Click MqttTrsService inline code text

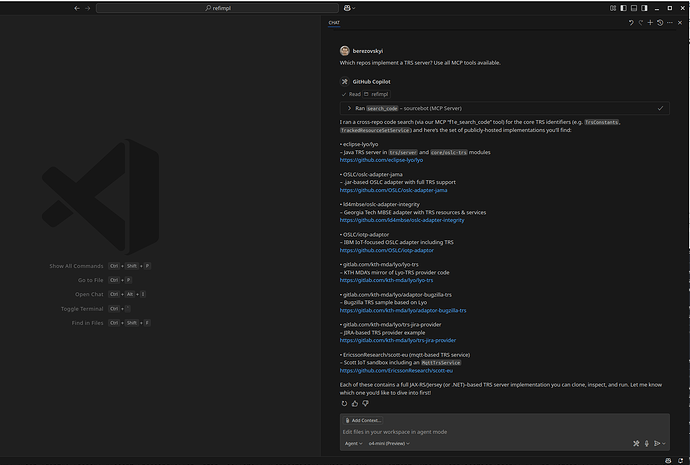coord(441,362)
